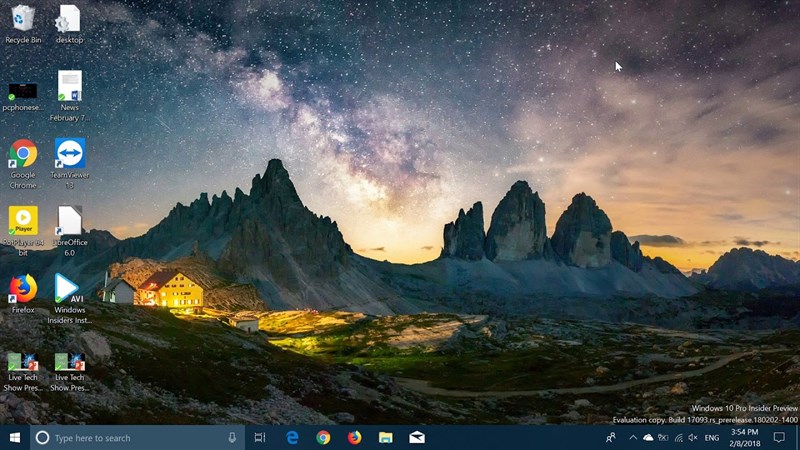Image resolution: width=800 pixels, height=450 pixels.
Task: Select the pcphonese desktop shortcut
Action: pyautogui.click(x=22, y=97)
